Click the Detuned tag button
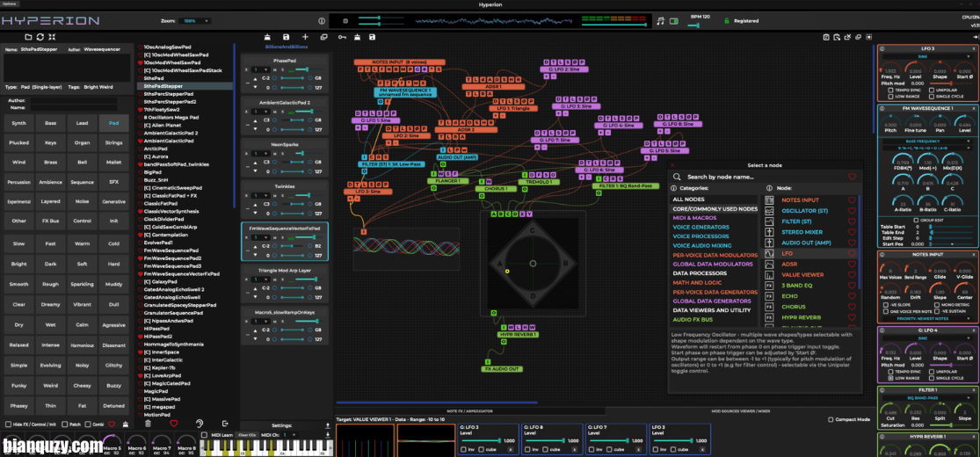The height and width of the screenshot is (457, 980). (113, 406)
